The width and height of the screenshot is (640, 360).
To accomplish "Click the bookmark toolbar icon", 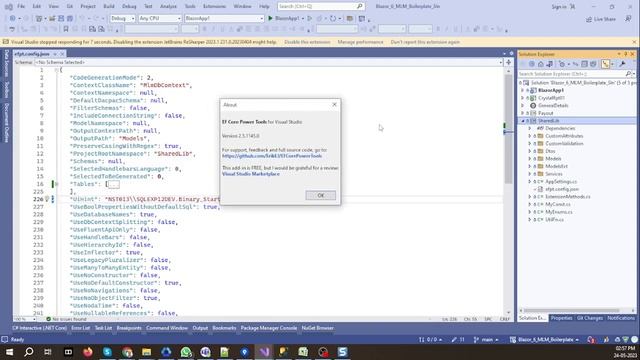I will click(x=66, y=29).
